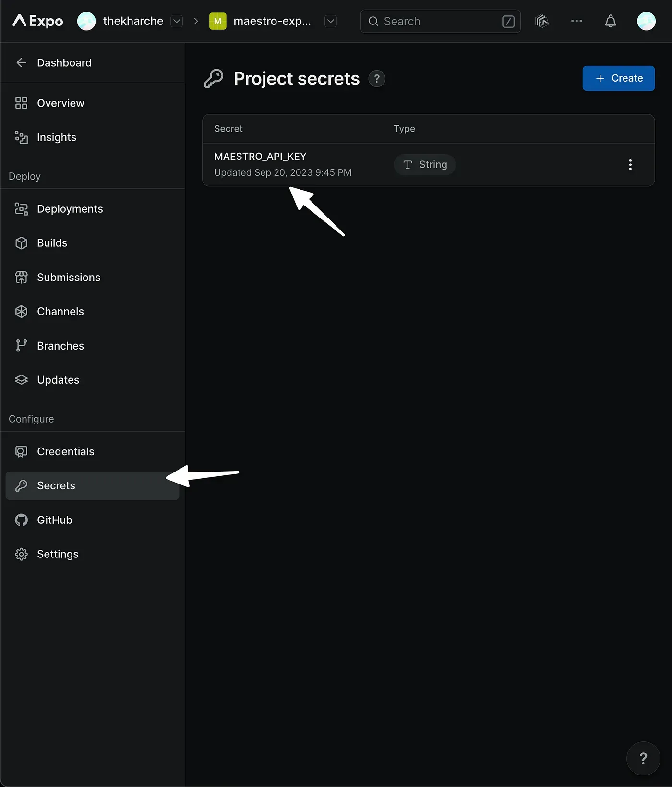The image size is (672, 787).
Task: Click the Expo logo in header
Action: tap(38, 21)
